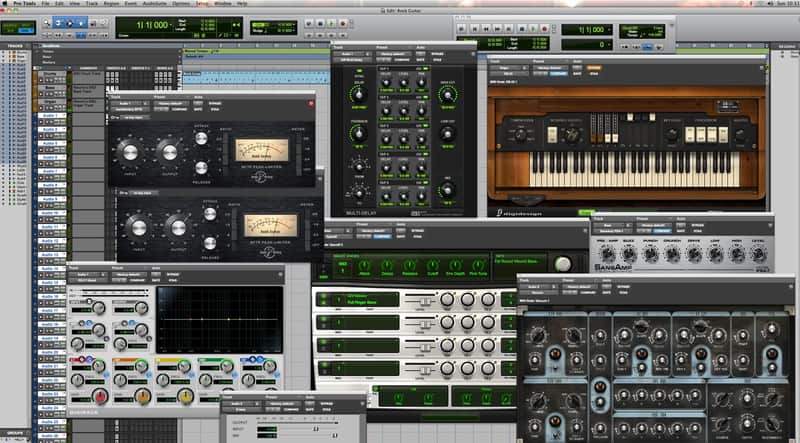The height and width of the screenshot is (443, 800).
Task: Click the red Record button in Edit window transport
Action: [343, 23]
